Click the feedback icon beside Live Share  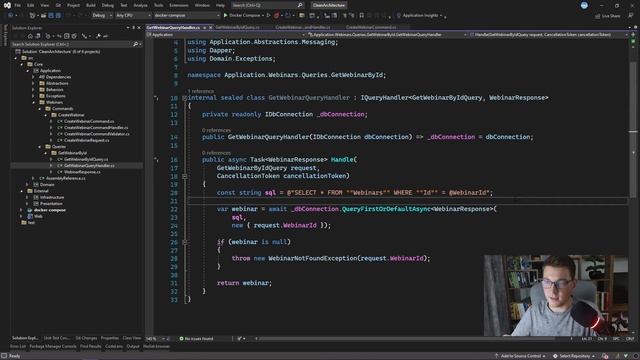tap(631, 16)
